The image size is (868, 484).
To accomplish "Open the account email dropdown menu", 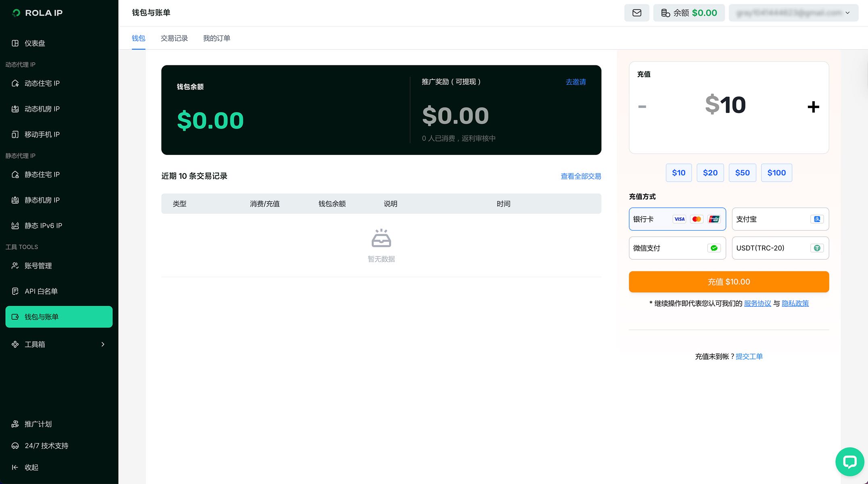I will (793, 13).
